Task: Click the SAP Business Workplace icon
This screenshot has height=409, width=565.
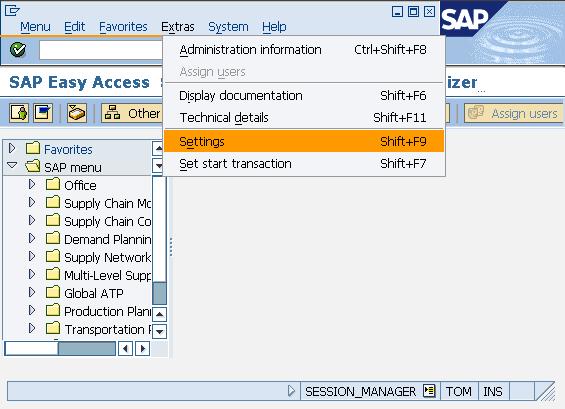Action: click(x=77, y=113)
